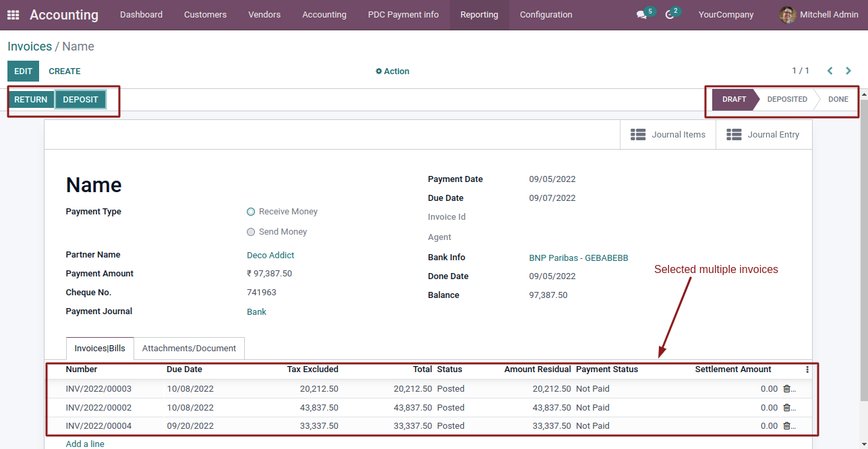This screenshot has height=449, width=868.
Task: Click due date 09/20/2022 cell
Action: tap(190, 426)
